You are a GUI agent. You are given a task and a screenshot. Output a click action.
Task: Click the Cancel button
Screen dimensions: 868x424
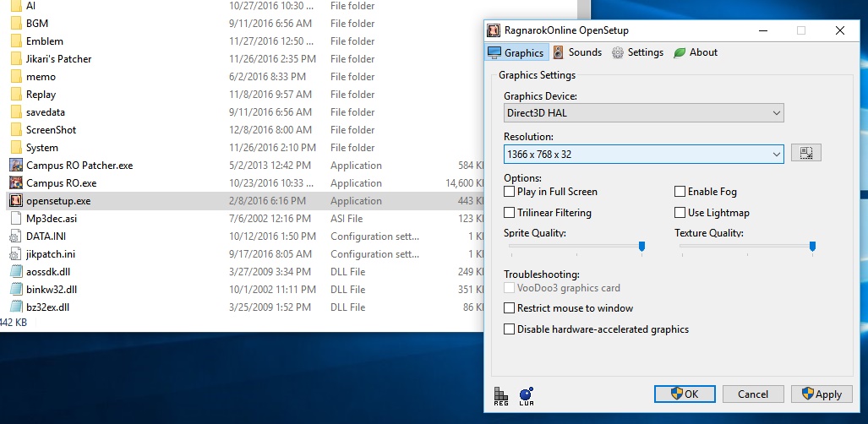[753, 394]
